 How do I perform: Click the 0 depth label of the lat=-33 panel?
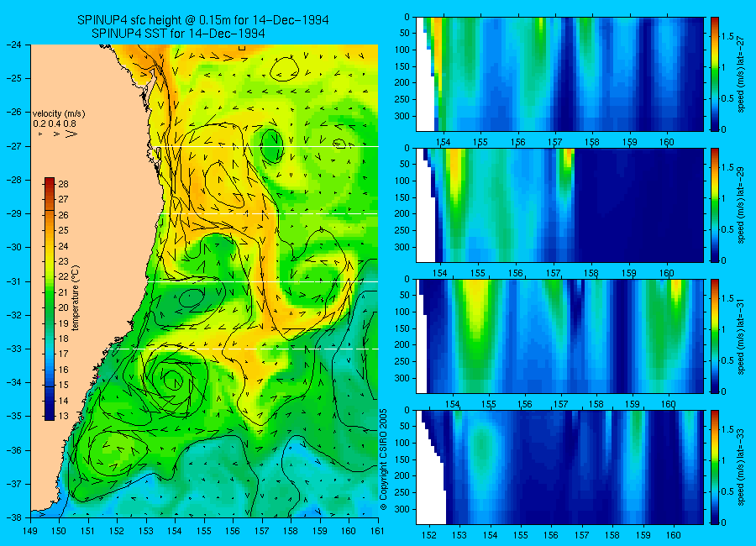[407, 411]
